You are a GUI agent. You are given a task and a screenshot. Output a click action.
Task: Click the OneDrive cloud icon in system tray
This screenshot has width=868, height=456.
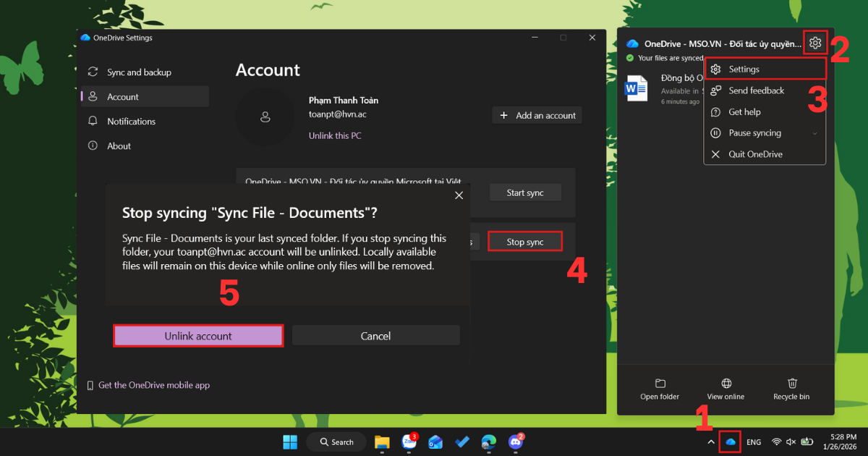click(x=731, y=442)
